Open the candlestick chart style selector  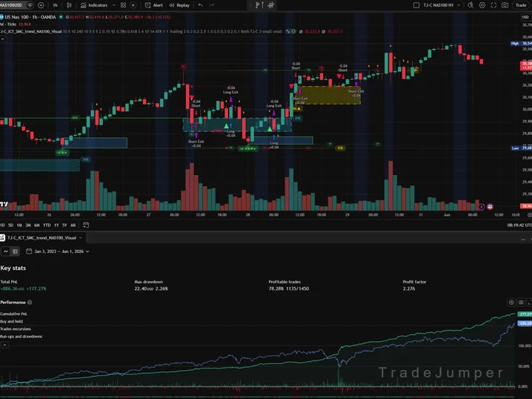pyautogui.click(x=69, y=5)
